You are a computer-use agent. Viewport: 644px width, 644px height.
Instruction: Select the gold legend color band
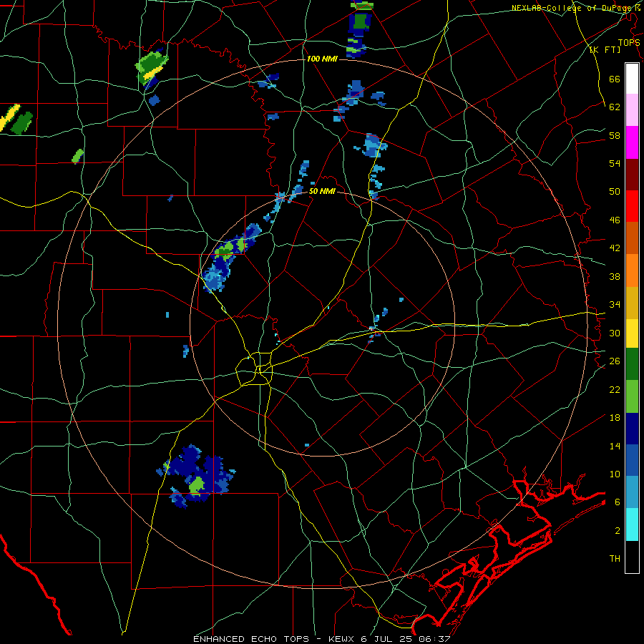[632, 303]
